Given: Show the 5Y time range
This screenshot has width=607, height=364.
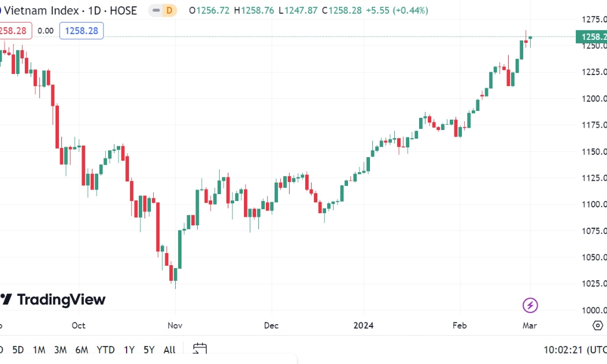Looking at the screenshot, I should (149, 350).
